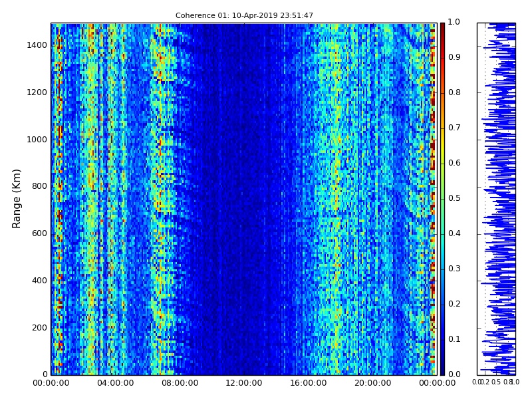This screenshot has height=399, width=532.
Task: Click the colorbar at the dark blue 0.1 level
Action: click(442, 340)
